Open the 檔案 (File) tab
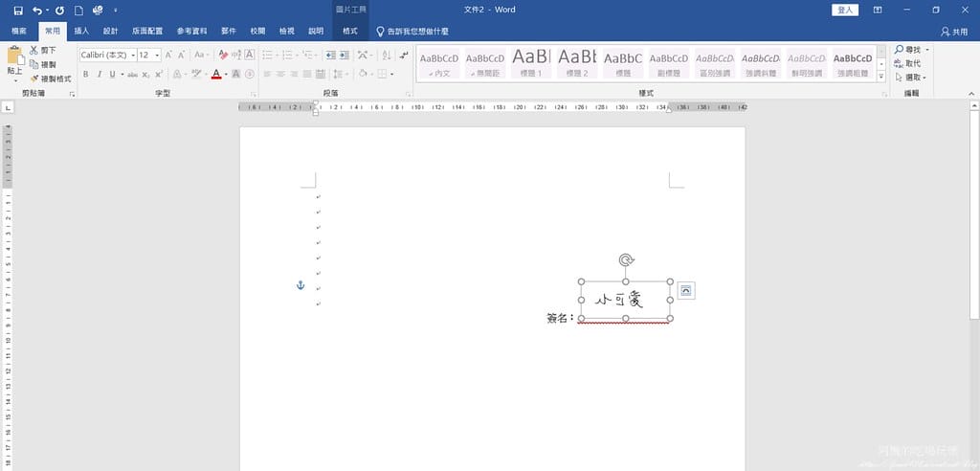The width and height of the screenshot is (980, 471). [19, 32]
